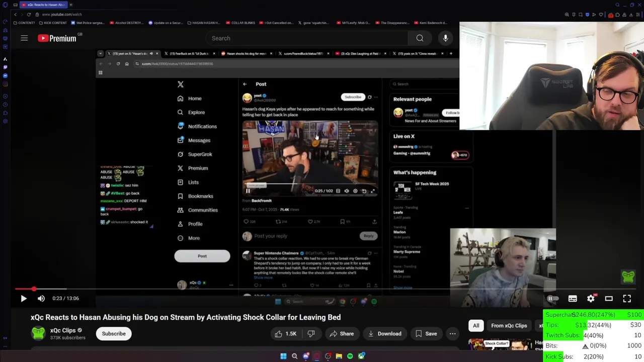Open a new browser tab
The height and width of the screenshot is (362, 644).
[x=71, y=5]
